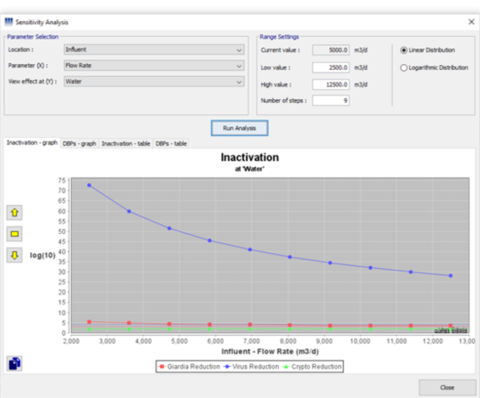Expand the Parameter (X) Flow Rate dropdown
Viewport: 480px width, 398px height.
click(154, 66)
